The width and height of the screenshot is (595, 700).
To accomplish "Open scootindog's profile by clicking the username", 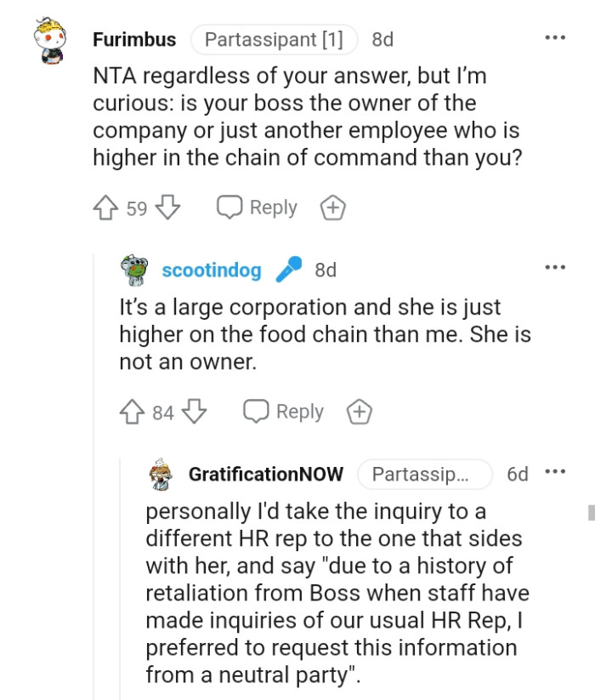I will click(211, 269).
